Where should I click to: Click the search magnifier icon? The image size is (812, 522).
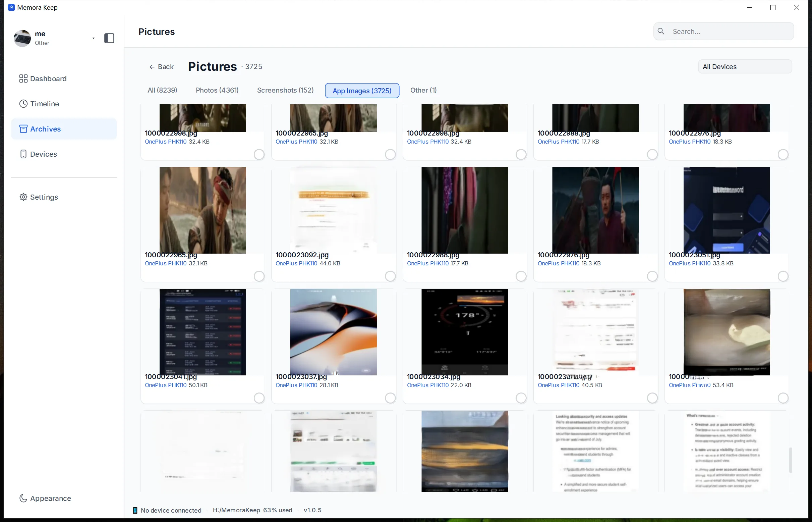coord(661,31)
